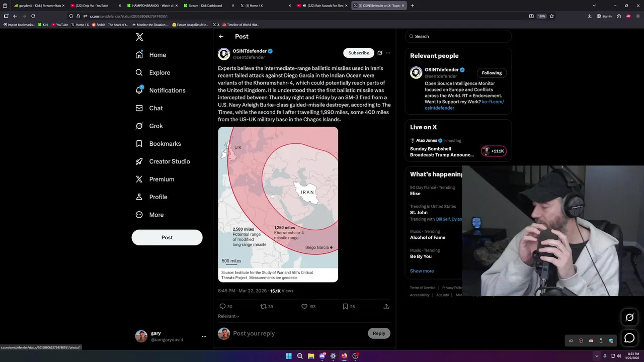Open the Windows Start menu

click(x=288, y=356)
